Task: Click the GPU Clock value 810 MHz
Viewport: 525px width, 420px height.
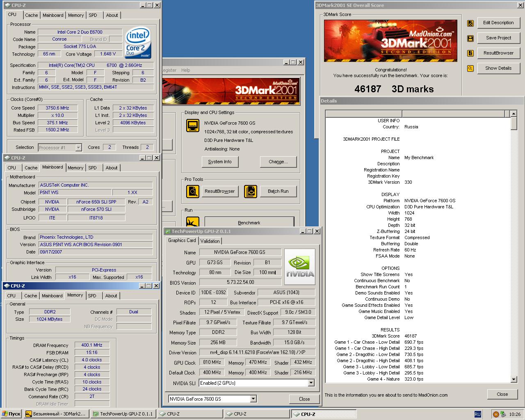Action: click(212, 363)
